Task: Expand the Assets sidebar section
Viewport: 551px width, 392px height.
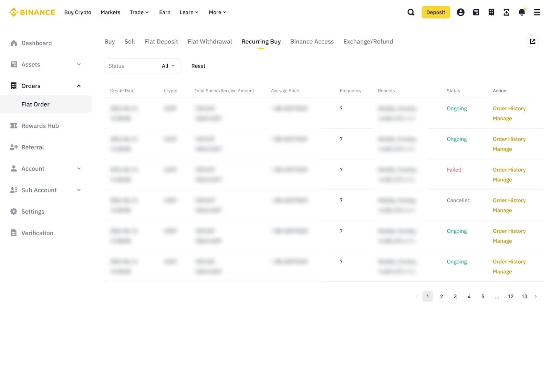Action: click(79, 64)
